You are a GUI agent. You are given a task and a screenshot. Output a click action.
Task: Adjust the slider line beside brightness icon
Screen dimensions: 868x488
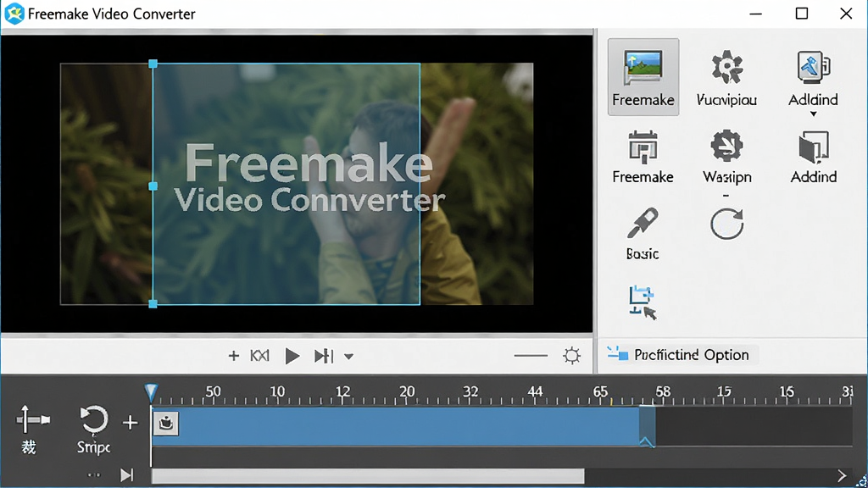[531, 356]
